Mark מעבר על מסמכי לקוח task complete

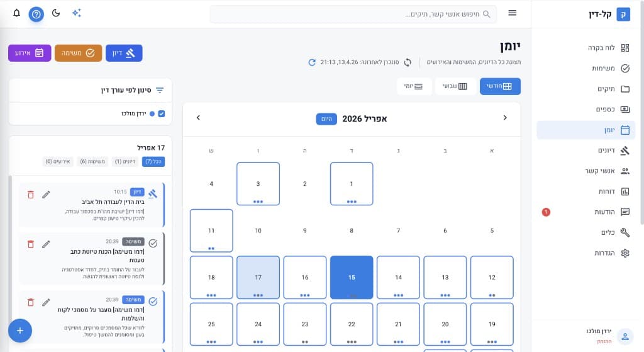(x=153, y=302)
